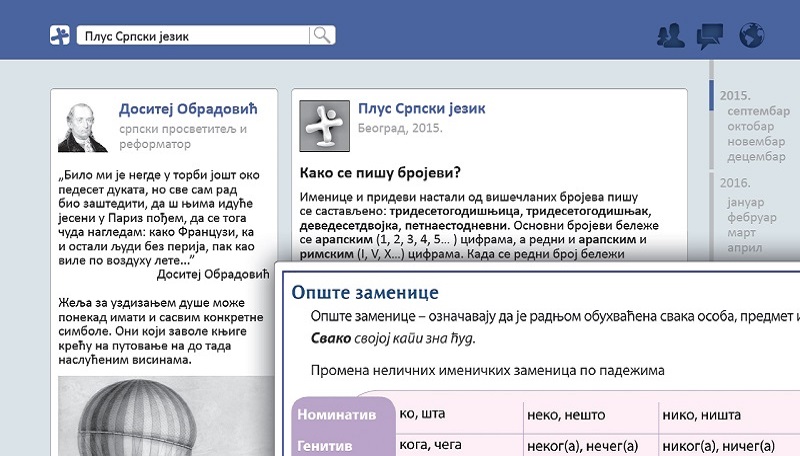Click the globe notifications icon
Screen dimensions: 800x456
(751, 36)
